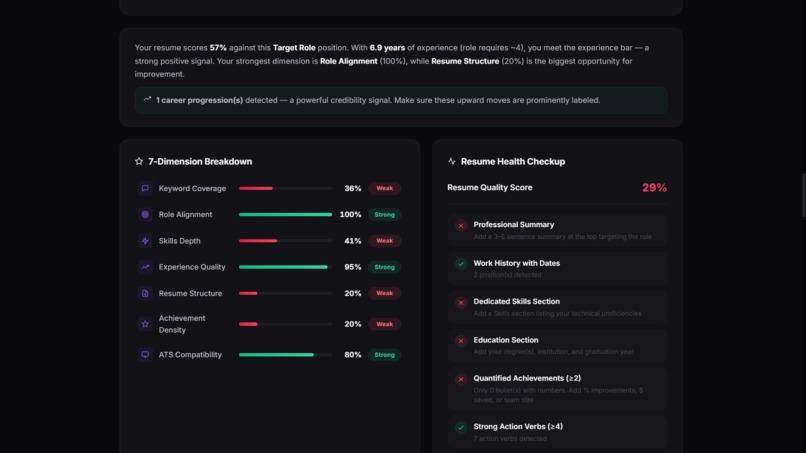Click the red X beside Dedicated Skills Section
Viewport: 806px width, 453px height.
461,302
